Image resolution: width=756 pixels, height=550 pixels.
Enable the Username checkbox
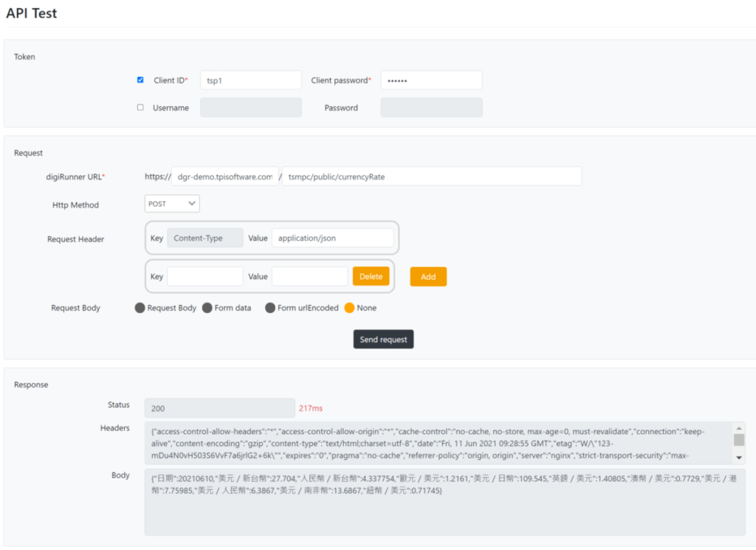(x=140, y=107)
